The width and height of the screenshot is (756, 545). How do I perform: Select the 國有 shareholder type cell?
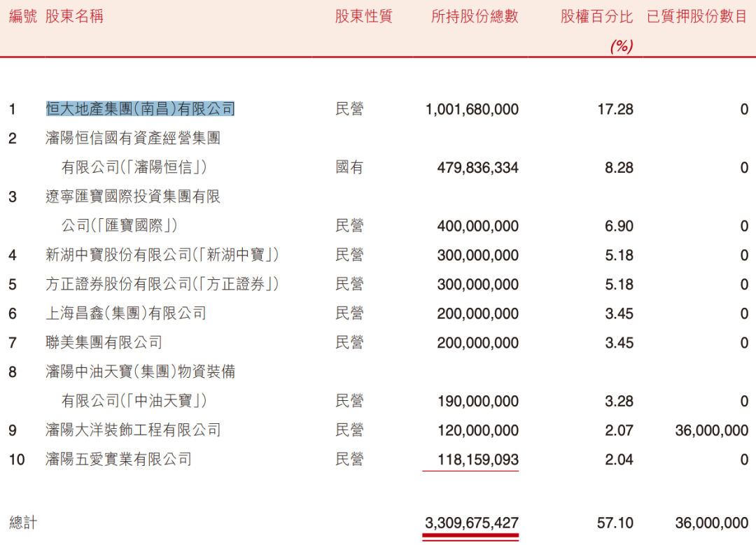pyautogui.click(x=349, y=168)
